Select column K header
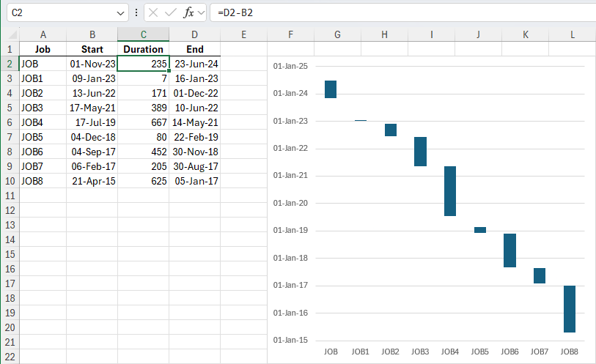This screenshot has width=596, height=364. click(526, 34)
